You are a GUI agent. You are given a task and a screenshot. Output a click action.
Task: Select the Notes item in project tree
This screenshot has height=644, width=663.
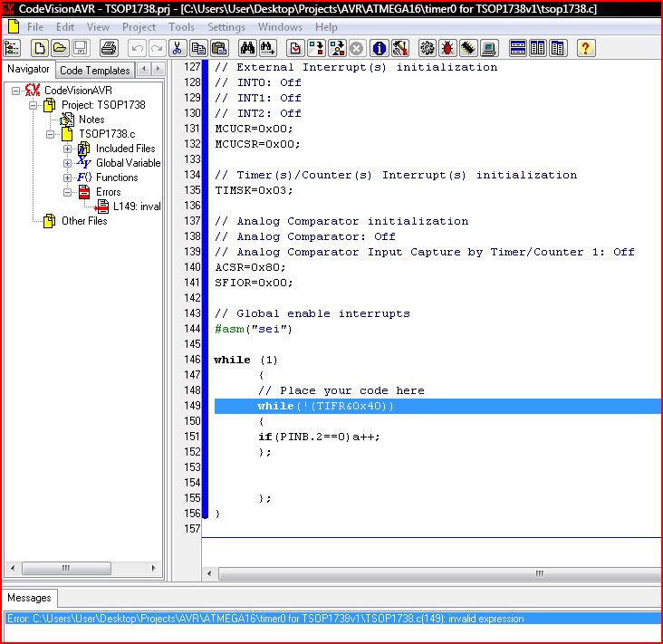coord(91,120)
